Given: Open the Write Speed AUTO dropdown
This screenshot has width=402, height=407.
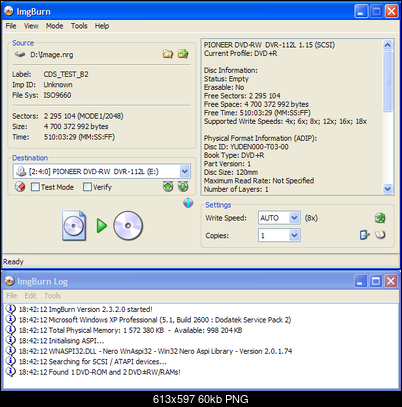Looking at the screenshot, I should click(294, 218).
